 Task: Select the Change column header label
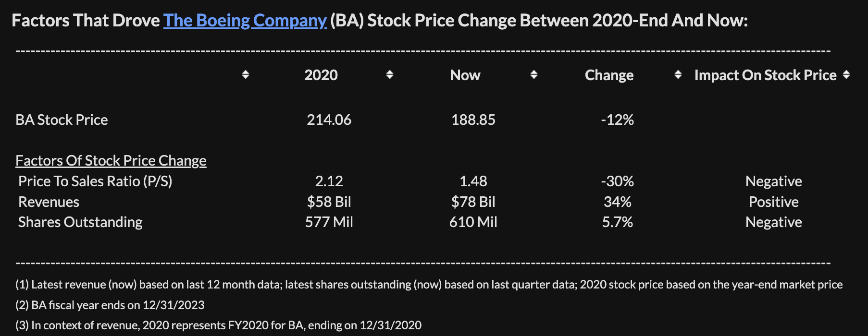[x=609, y=75]
